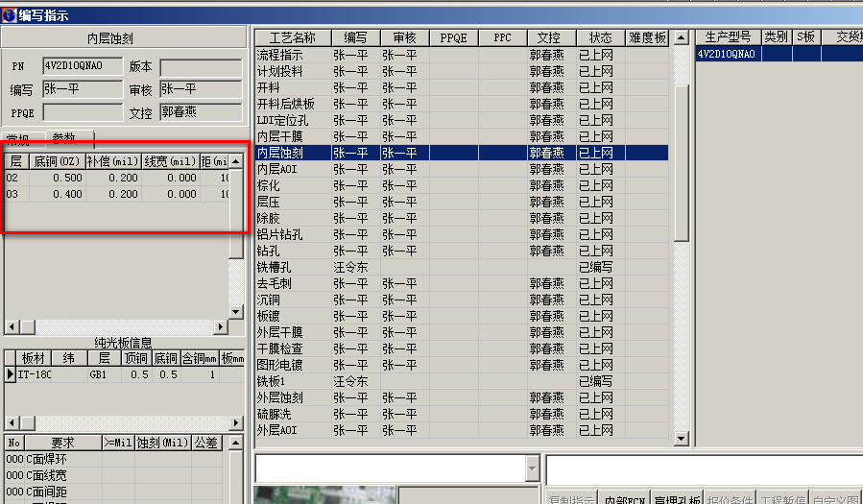Select the 除胶 process row

pyautogui.click(x=462, y=219)
